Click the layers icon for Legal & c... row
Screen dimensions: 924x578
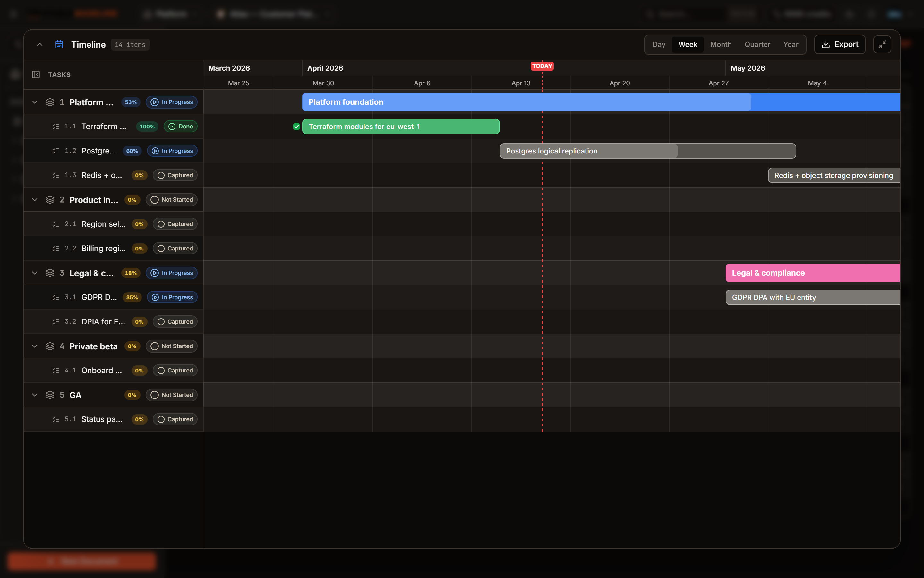pyautogui.click(x=50, y=273)
